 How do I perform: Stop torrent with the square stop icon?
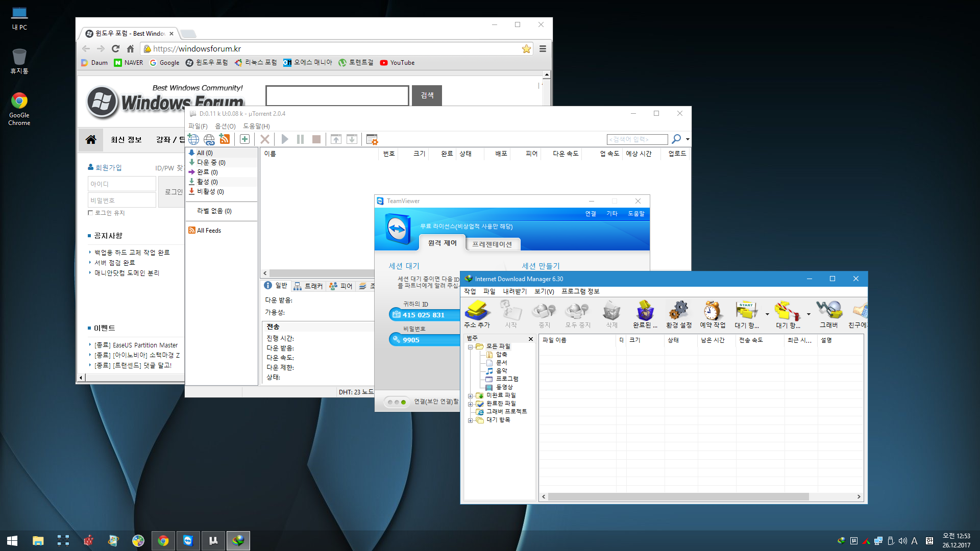pyautogui.click(x=316, y=139)
